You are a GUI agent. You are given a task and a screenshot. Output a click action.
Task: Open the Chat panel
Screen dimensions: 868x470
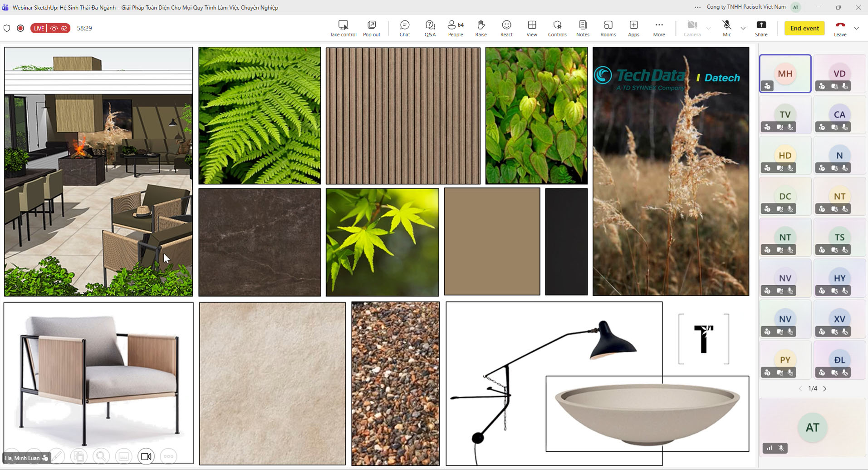coord(404,28)
